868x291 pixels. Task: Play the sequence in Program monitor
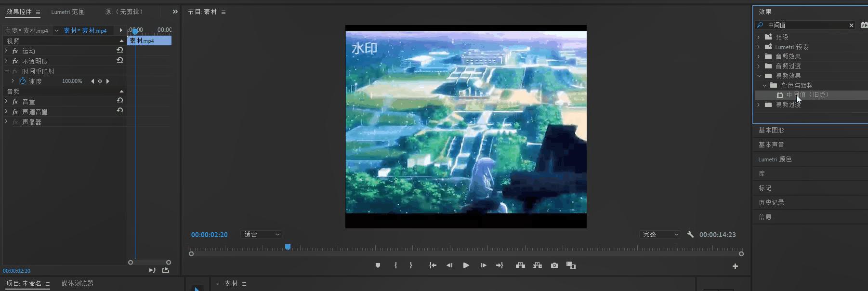point(466,265)
